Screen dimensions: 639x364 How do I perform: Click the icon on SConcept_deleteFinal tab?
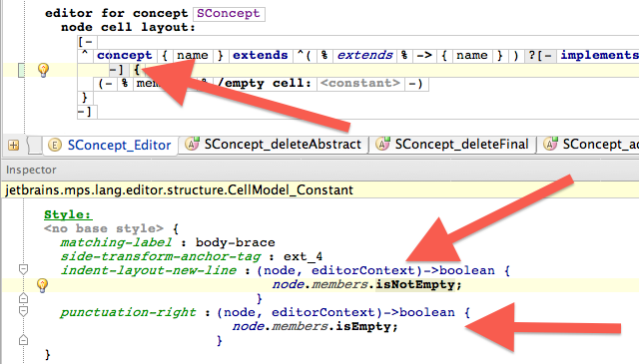tap(382, 144)
